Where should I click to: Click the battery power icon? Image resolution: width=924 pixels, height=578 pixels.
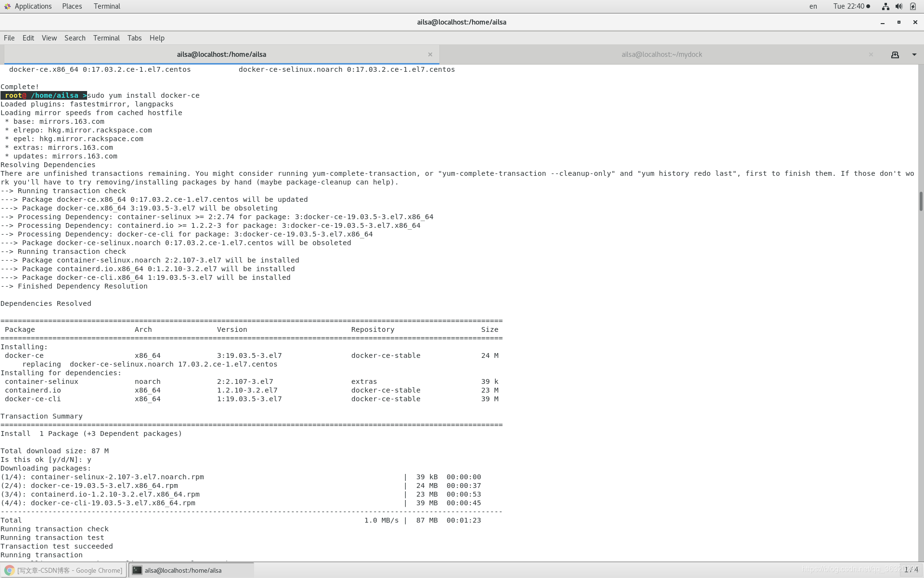tap(912, 6)
